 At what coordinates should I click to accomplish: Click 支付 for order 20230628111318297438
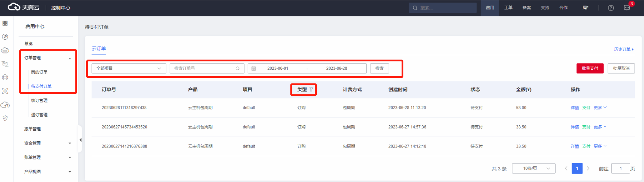pos(586,108)
